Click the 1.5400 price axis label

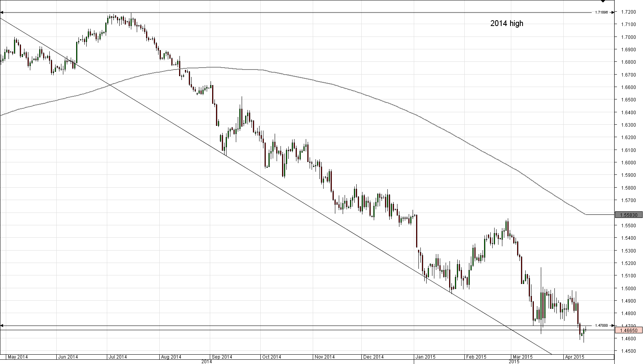[x=629, y=238]
